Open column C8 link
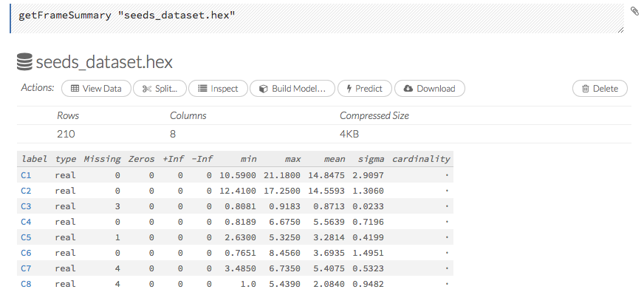 tap(26, 284)
